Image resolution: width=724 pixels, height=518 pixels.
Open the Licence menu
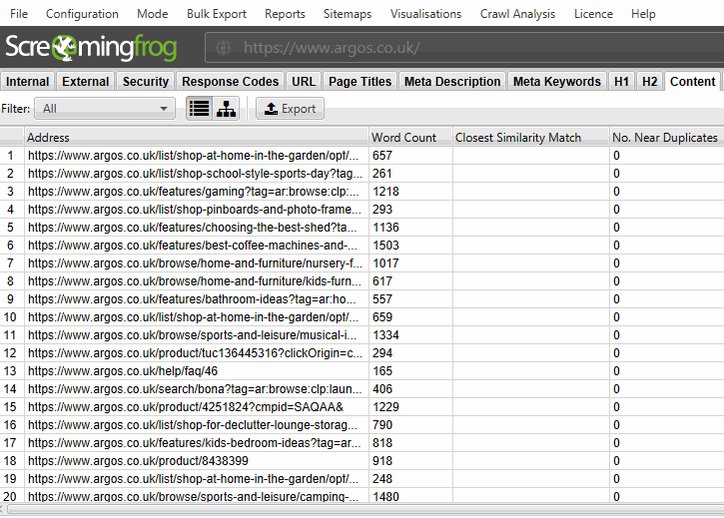(593, 14)
